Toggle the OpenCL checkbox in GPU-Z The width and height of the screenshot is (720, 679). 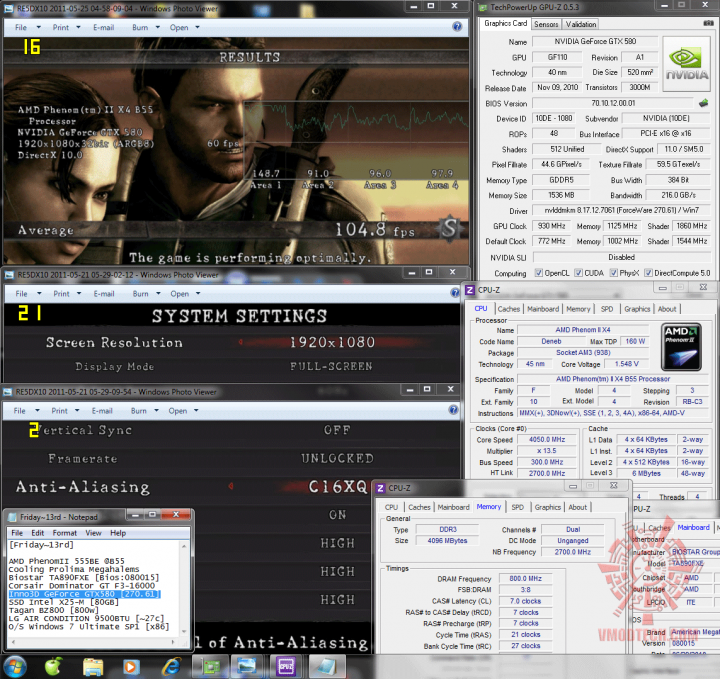tap(539, 273)
